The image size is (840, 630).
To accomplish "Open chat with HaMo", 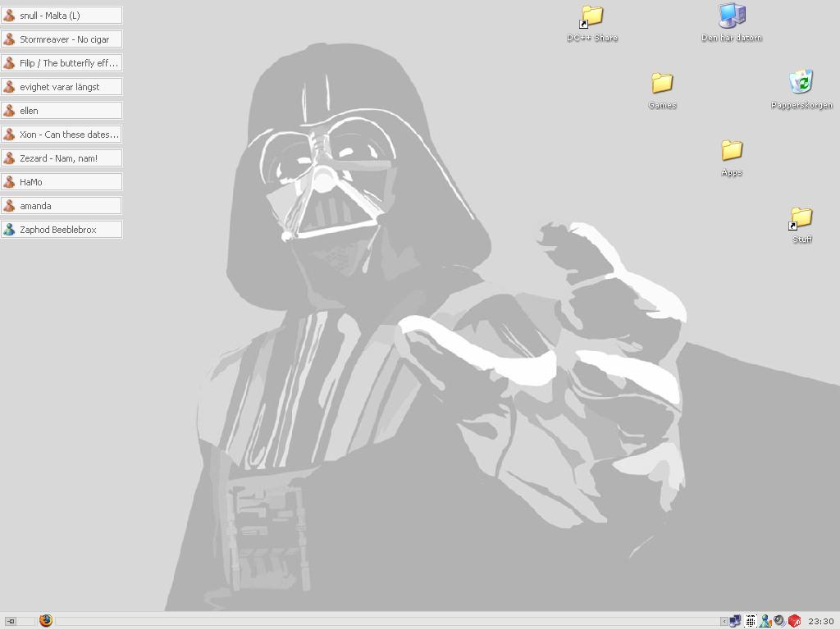I will 62,181.
